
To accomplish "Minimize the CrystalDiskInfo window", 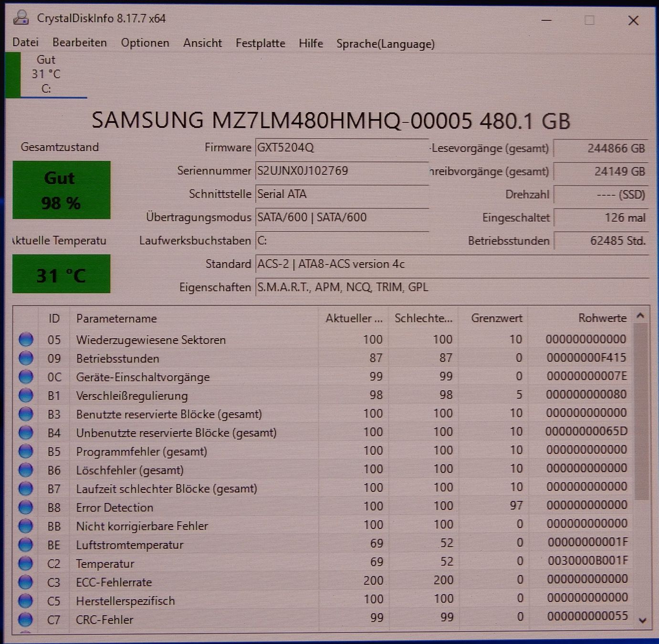I will point(547,21).
